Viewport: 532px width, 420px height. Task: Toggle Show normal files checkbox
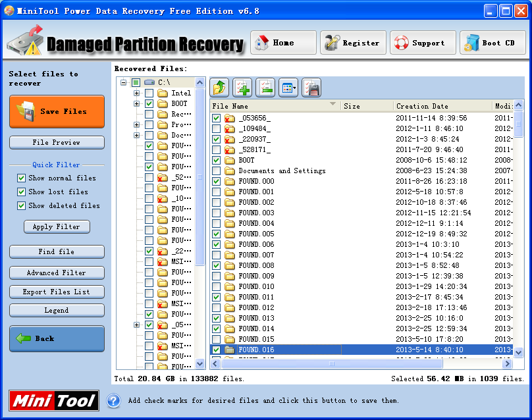(x=21, y=178)
